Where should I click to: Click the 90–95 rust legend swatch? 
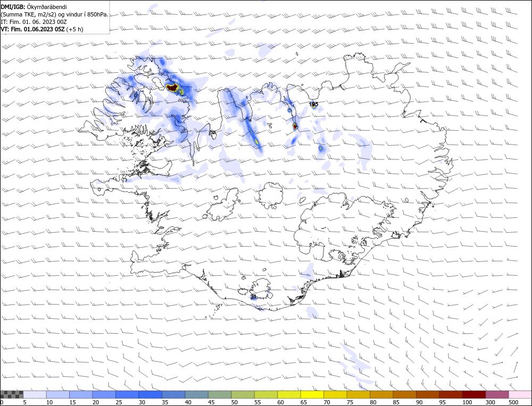(428, 394)
